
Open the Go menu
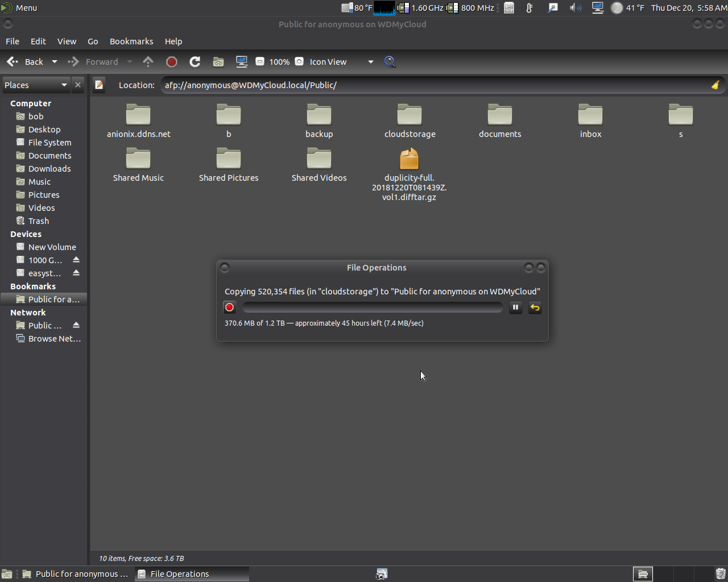click(x=93, y=41)
